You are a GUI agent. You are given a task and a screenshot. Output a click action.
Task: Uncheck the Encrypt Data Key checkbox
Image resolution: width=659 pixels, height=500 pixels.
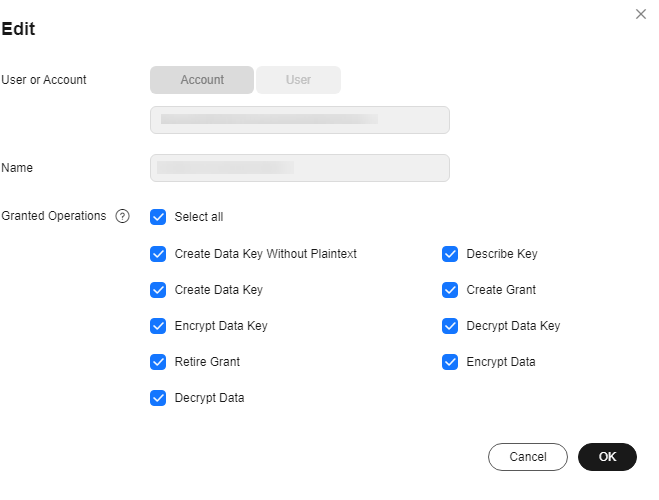[x=158, y=326]
